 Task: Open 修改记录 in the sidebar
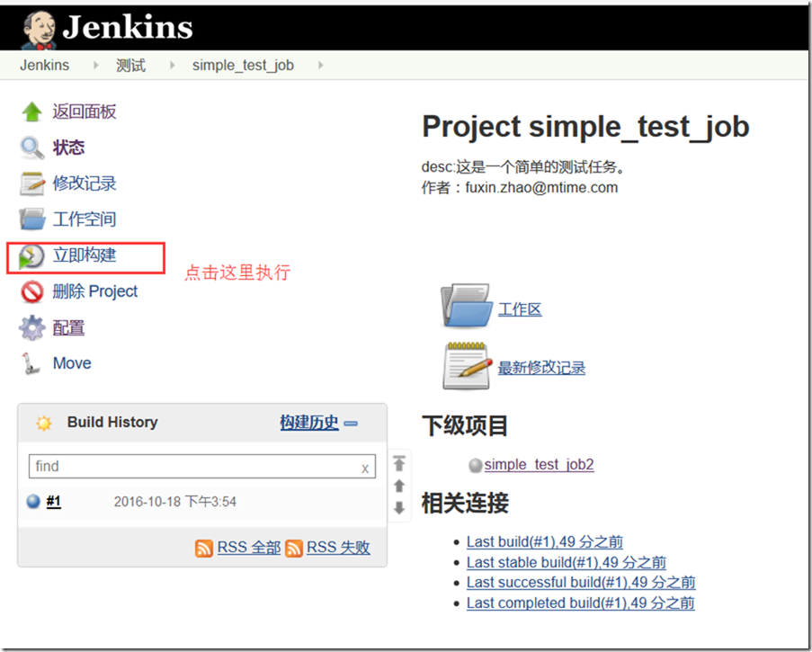[85, 183]
